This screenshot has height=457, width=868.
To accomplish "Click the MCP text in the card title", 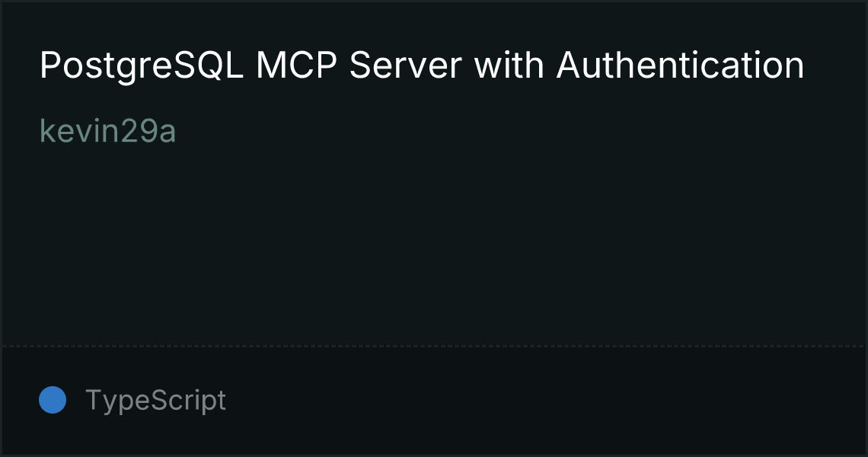I will (x=296, y=65).
